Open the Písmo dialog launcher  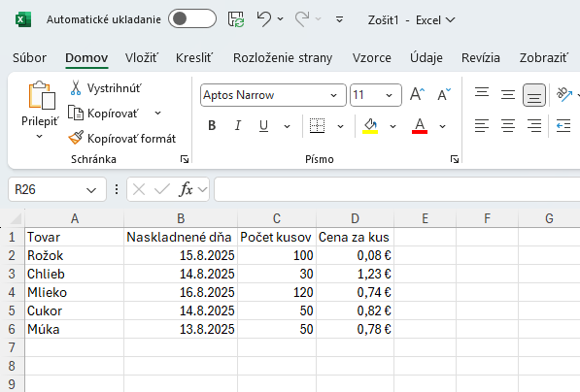click(x=455, y=159)
